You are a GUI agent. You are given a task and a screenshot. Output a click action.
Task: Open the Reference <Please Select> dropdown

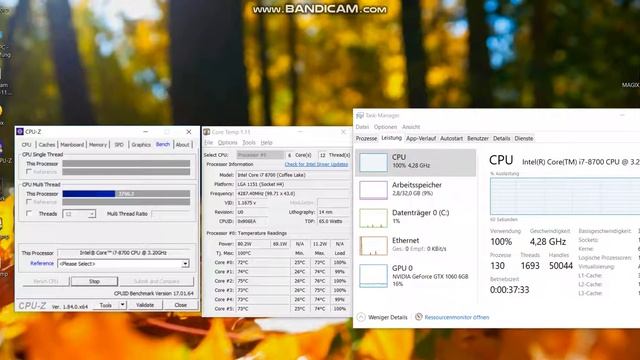pos(123,264)
